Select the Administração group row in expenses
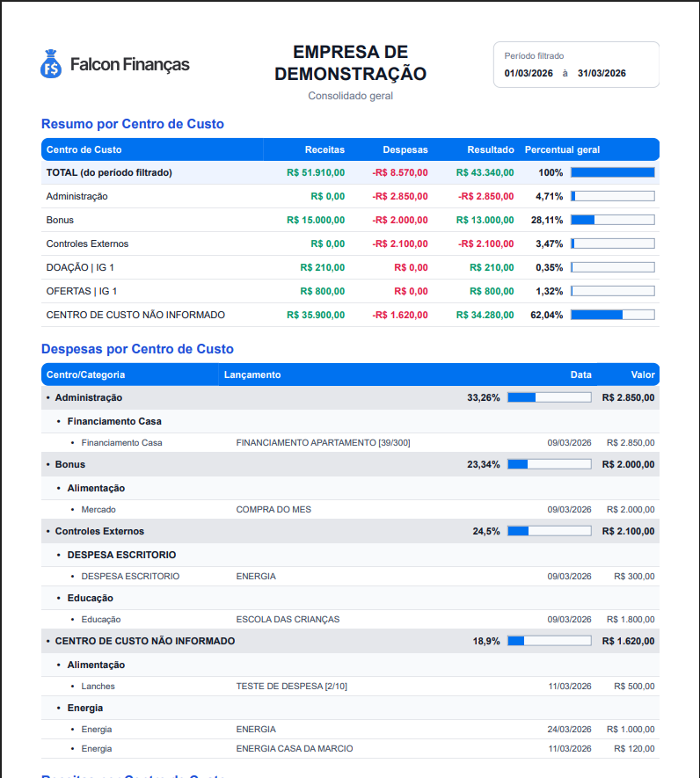The height and width of the screenshot is (778, 700). [350, 398]
